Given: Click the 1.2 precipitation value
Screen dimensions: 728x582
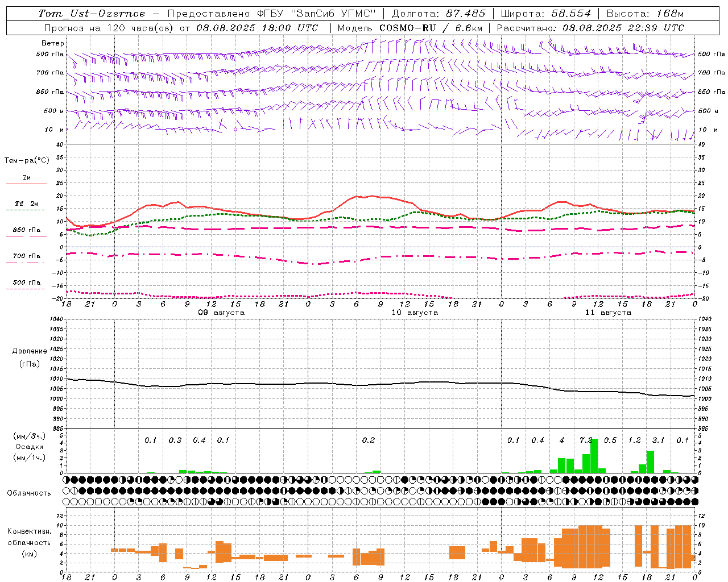Looking at the screenshot, I should 635,440.
